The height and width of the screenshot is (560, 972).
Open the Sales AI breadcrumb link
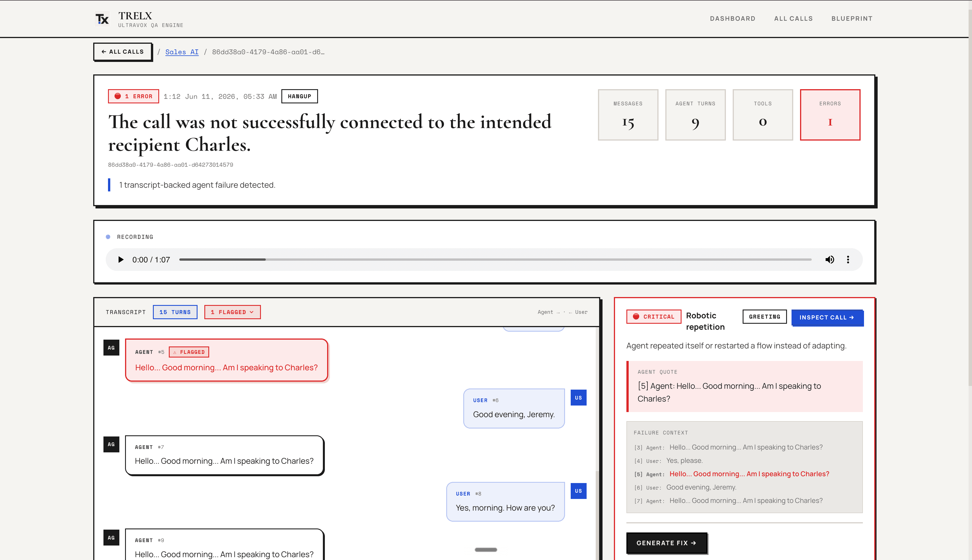coord(182,52)
